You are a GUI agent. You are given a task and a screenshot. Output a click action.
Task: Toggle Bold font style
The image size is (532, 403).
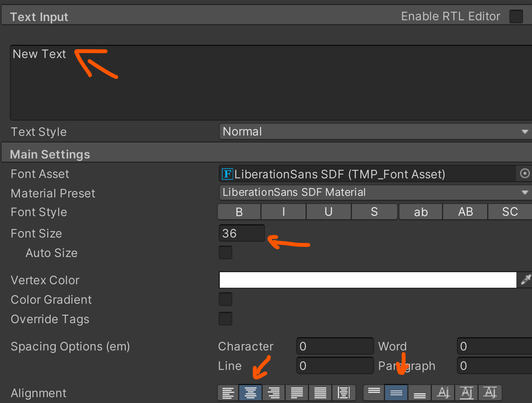239,212
